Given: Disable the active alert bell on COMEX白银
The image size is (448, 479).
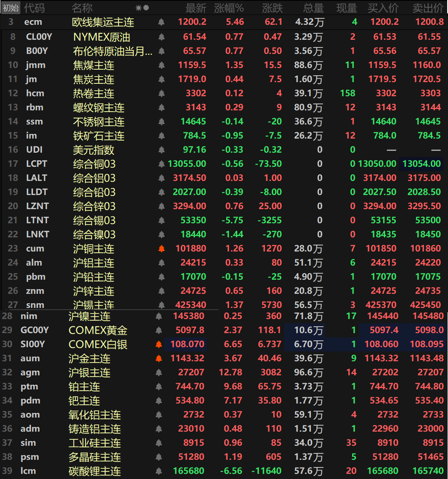Looking at the screenshot, I should tap(159, 344).
